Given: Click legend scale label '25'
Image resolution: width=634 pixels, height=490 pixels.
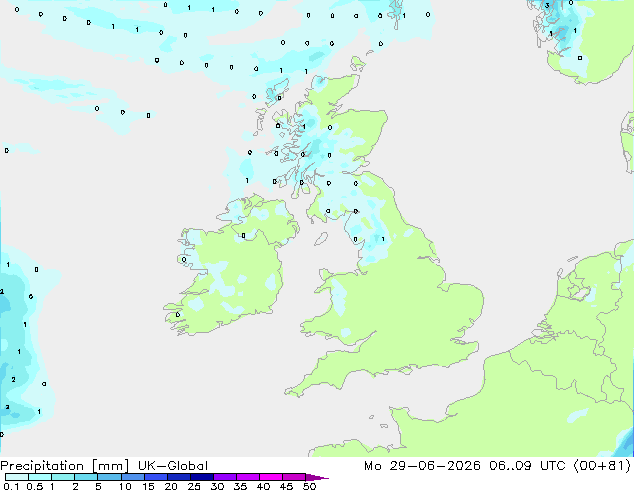Looking at the screenshot, I should click(194, 486).
